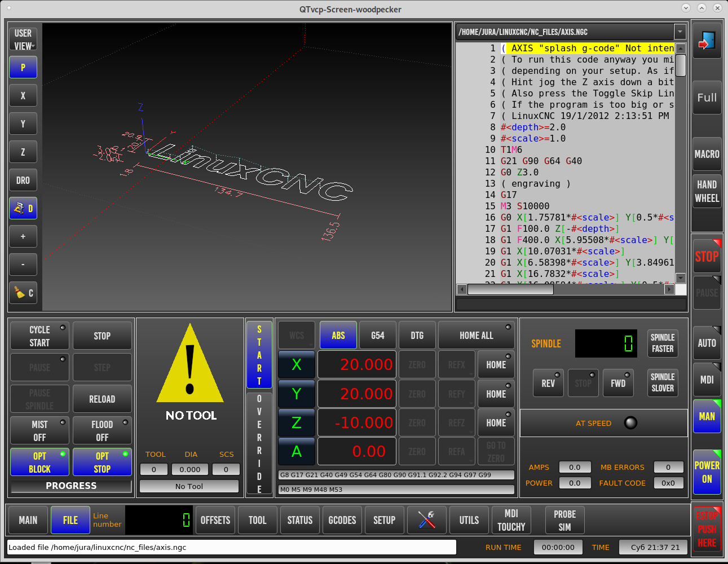Toggle the DRO overlay in preview
The width and height of the screenshot is (728, 564).
point(23,180)
